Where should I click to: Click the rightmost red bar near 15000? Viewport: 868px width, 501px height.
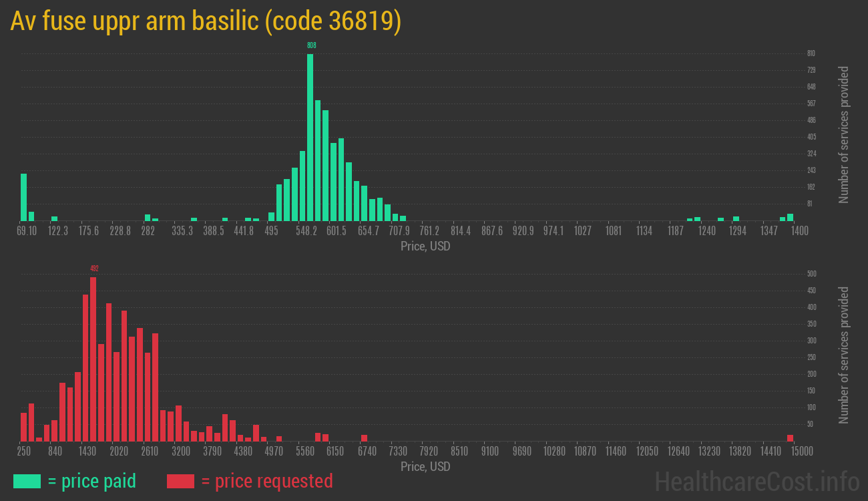coord(791,438)
